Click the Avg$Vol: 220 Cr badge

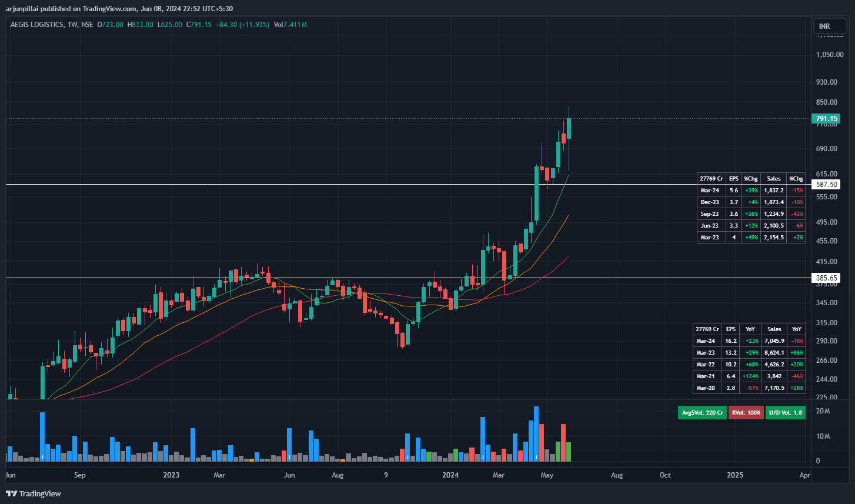[x=702, y=413]
